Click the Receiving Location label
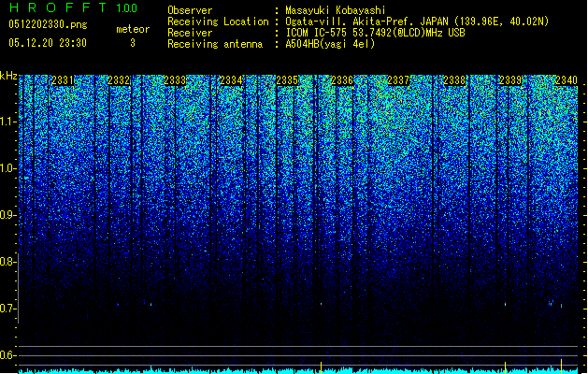 pyautogui.click(x=218, y=22)
